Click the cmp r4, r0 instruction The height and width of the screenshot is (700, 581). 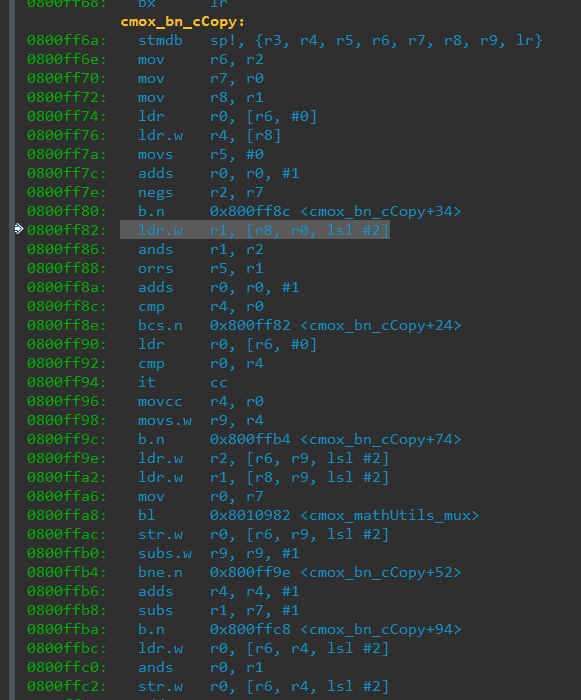(201, 306)
